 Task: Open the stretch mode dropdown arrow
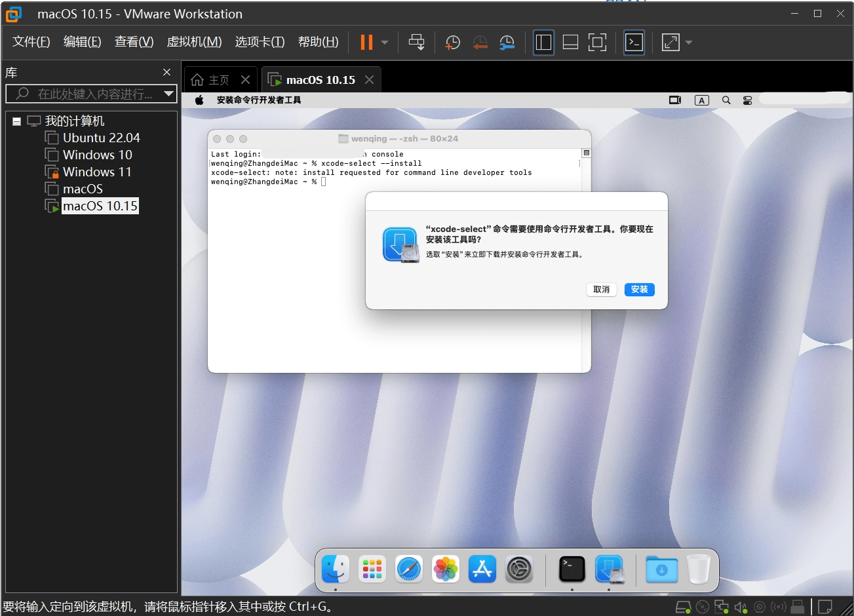[688, 43]
